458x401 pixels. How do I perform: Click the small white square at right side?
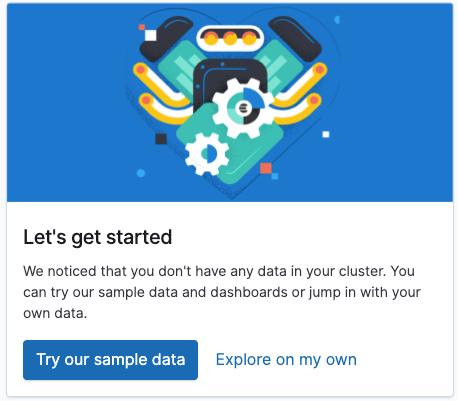click(x=326, y=134)
